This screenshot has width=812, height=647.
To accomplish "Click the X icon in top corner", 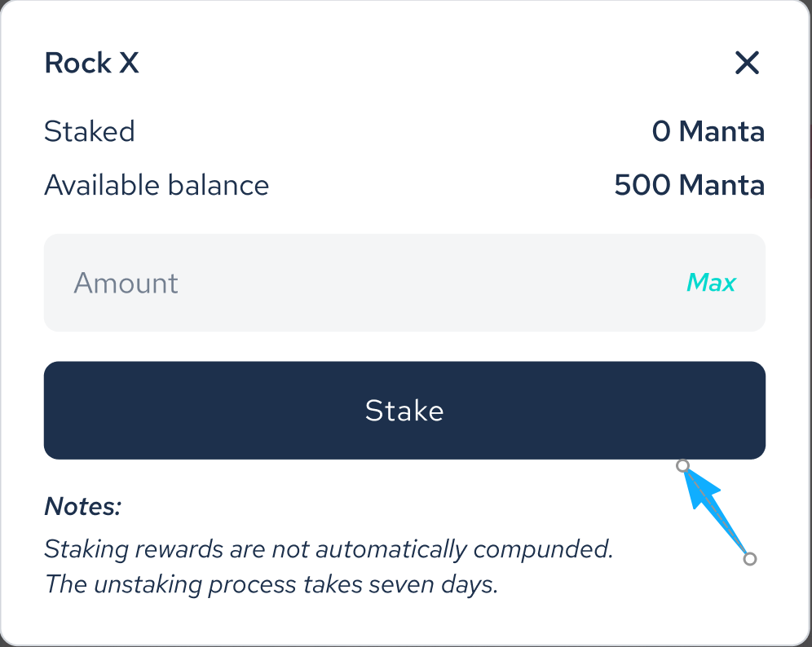I will [747, 63].
